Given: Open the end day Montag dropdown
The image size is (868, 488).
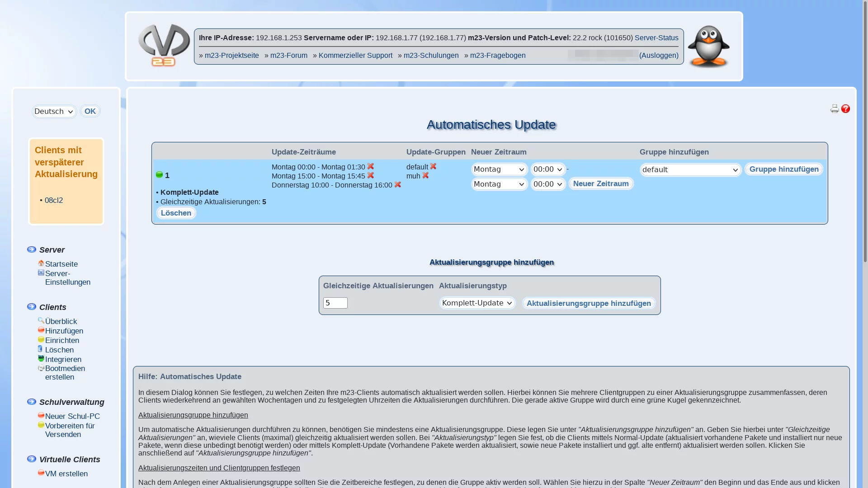Looking at the screenshot, I should click(500, 184).
